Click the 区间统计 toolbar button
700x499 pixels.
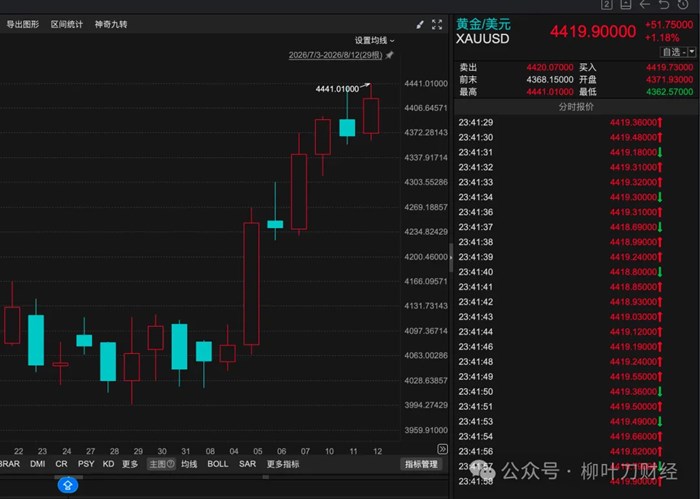67,25
